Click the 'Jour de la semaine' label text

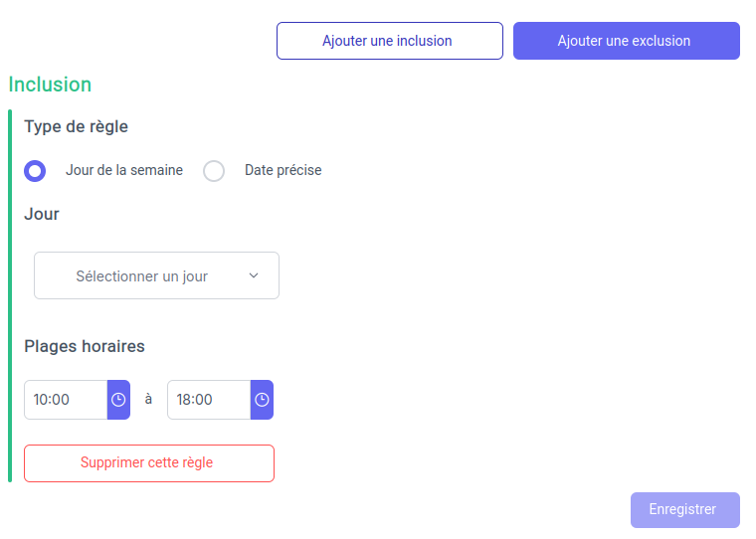124,170
